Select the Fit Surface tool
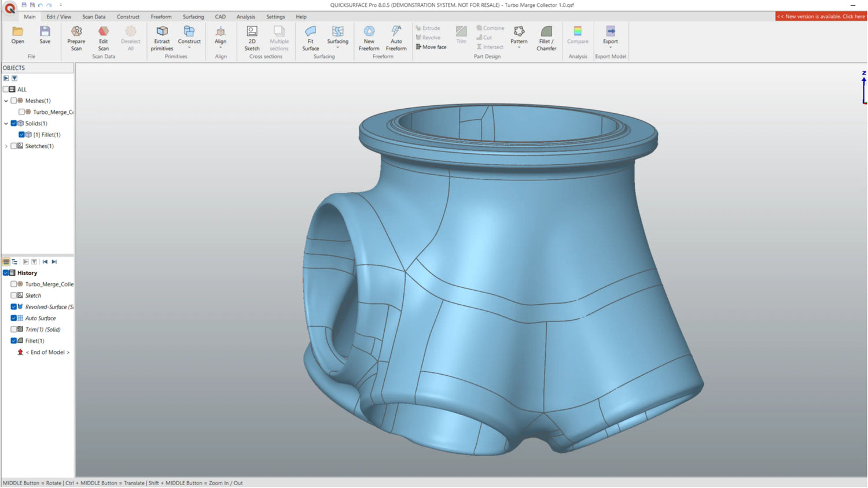 pyautogui.click(x=310, y=32)
